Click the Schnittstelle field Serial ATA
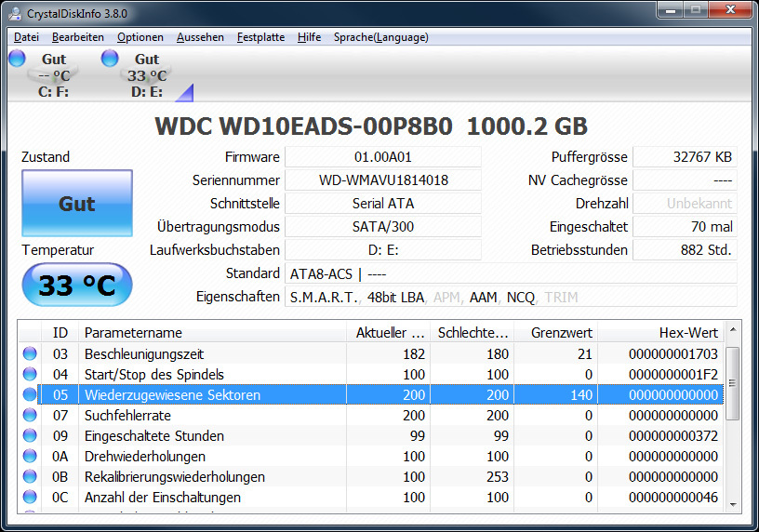Screen dimensions: 759x532 coord(383,204)
